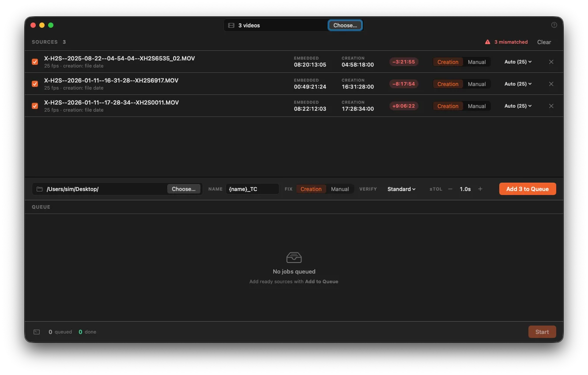The height and width of the screenshot is (375, 588).
Task: Click the 3 mismatched warning text
Action: pyautogui.click(x=511, y=42)
